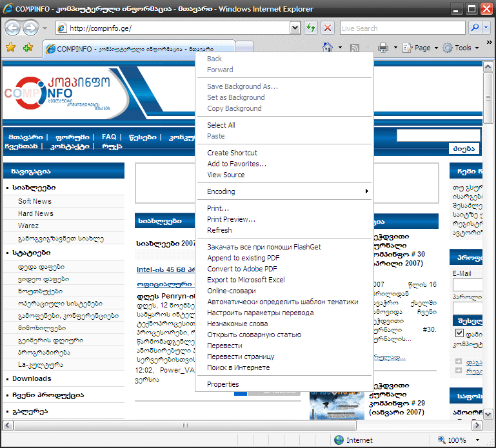Click the site search submit button

tap(464, 149)
